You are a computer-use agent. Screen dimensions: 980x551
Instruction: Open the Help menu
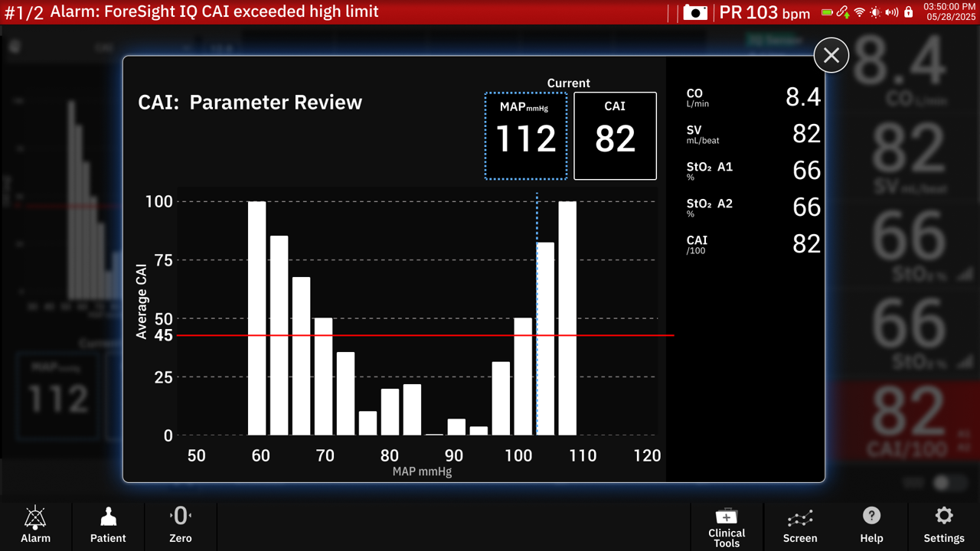(871, 525)
